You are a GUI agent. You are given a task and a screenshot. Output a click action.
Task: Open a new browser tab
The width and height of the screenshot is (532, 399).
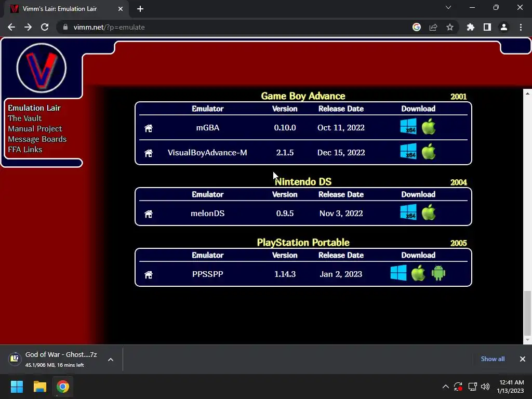tap(140, 9)
